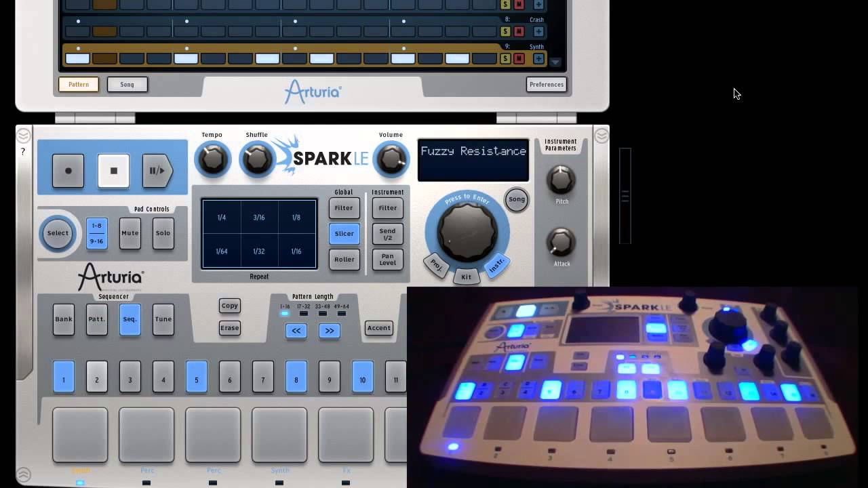The width and height of the screenshot is (868, 488).
Task: Choose 1/32 in the Repeat pad
Action: [x=259, y=251]
